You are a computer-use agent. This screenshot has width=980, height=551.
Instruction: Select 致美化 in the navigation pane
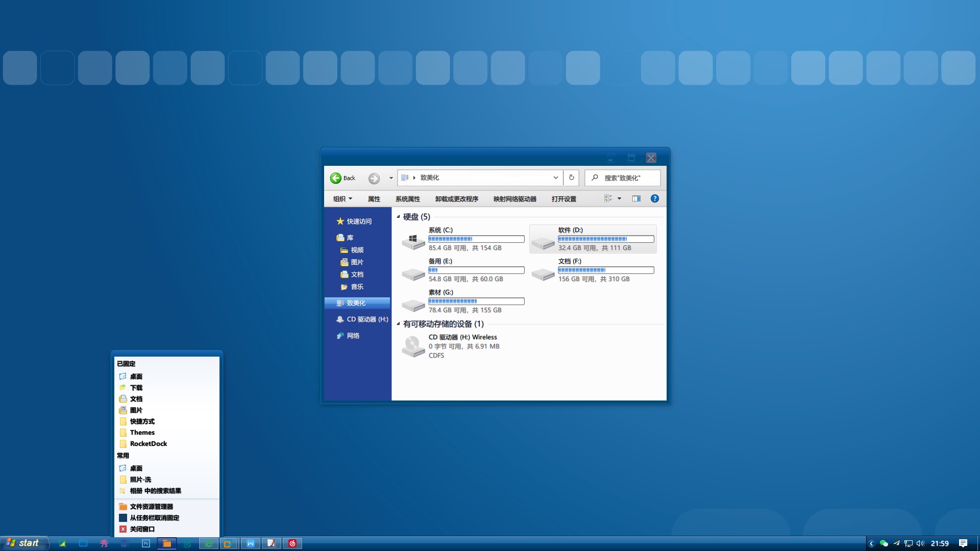(x=357, y=303)
